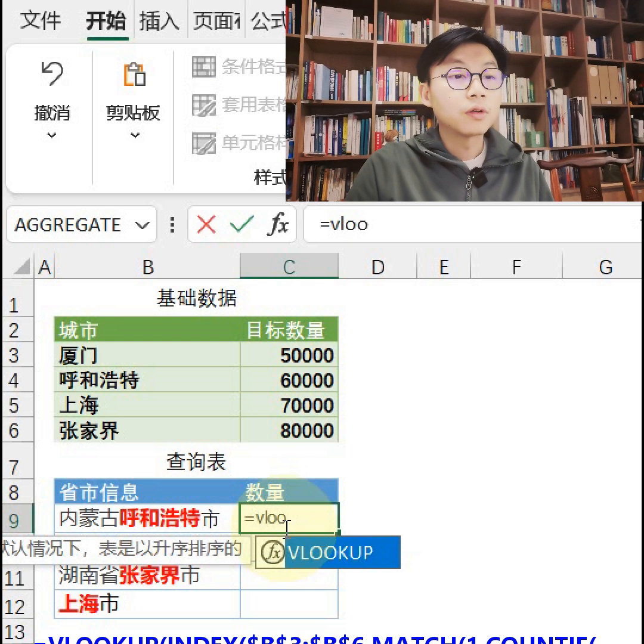Click the Format as Table (套用表格) icon

pyautogui.click(x=204, y=105)
